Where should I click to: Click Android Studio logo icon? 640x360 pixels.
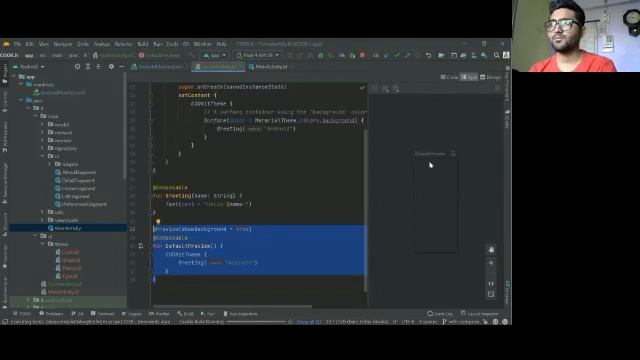[6, 44]
